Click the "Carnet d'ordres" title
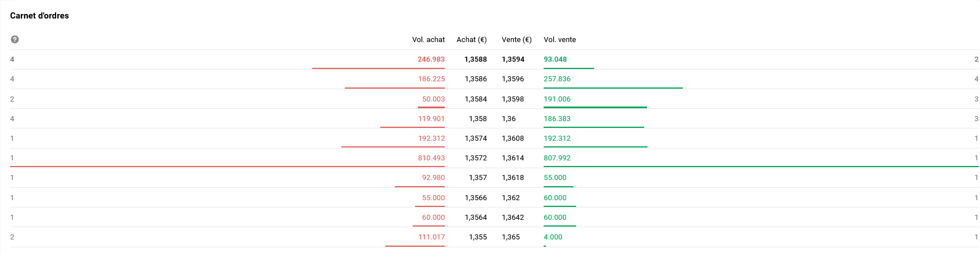The height and width of the screenshot is (254, 980). [39, 16]
